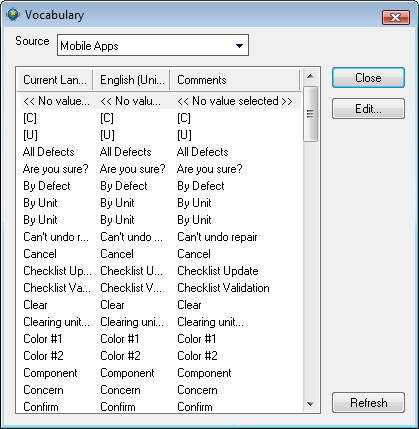Grab the vertical scrollbar thumb

click(310, 114)
